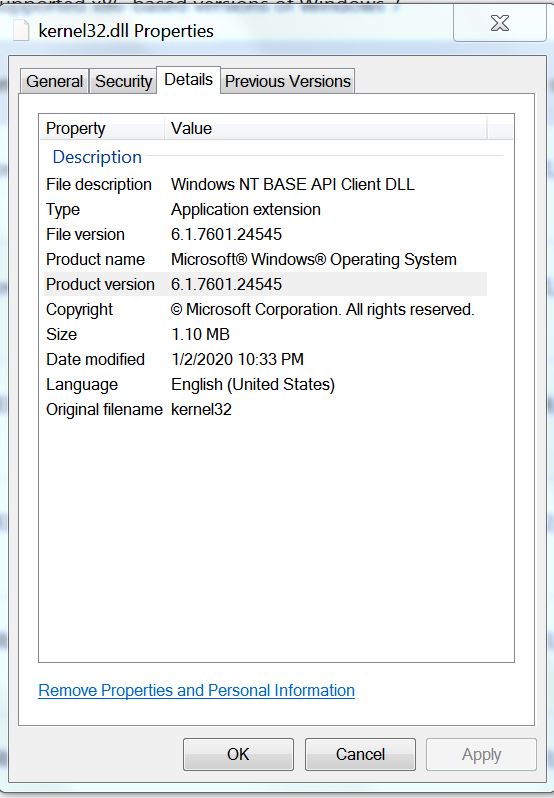The height and width of the screenshot is (798, 554).
Task: Click the OK button
Action: tap(238, 754)
